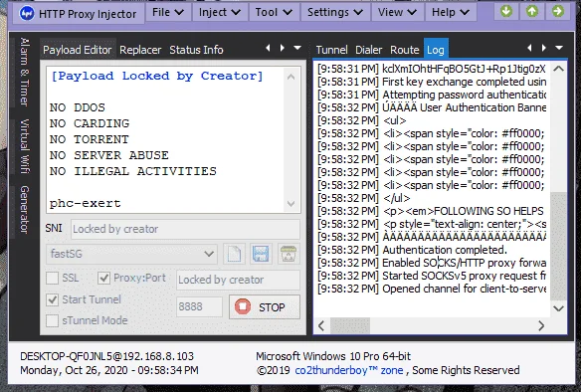Image resolution: width=581 pixels, height=392 pixels.
Task: Click payload editor scroll down arrow
Action: [x=291, y=204]
